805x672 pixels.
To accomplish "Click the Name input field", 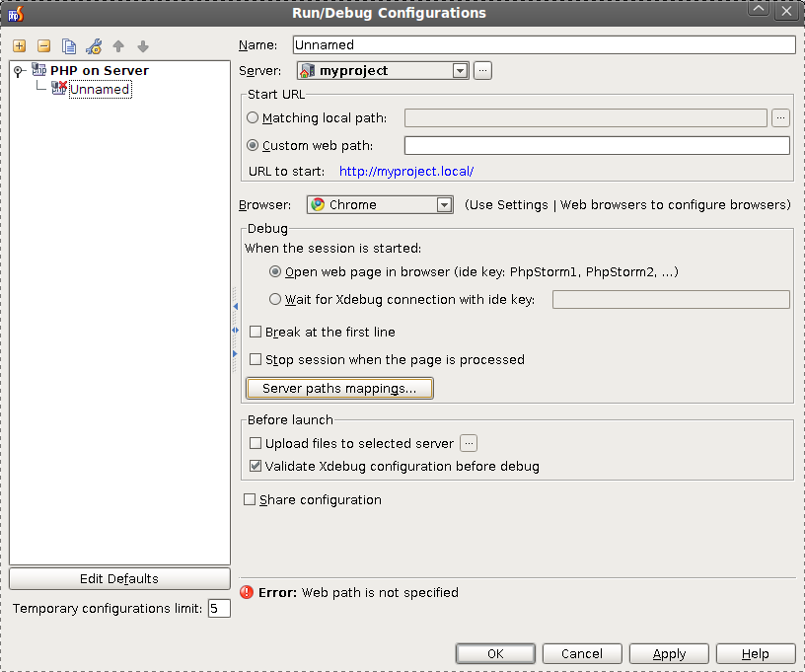I will coord(545,44).
